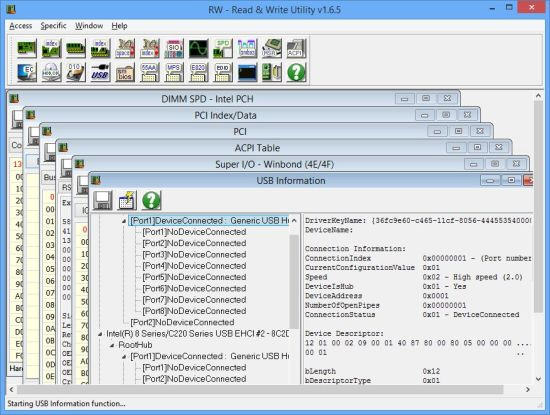Screen dimensions: 550x415
Task: Open the I/O Index/Data tool icon
Action: (x=149, y=48)
